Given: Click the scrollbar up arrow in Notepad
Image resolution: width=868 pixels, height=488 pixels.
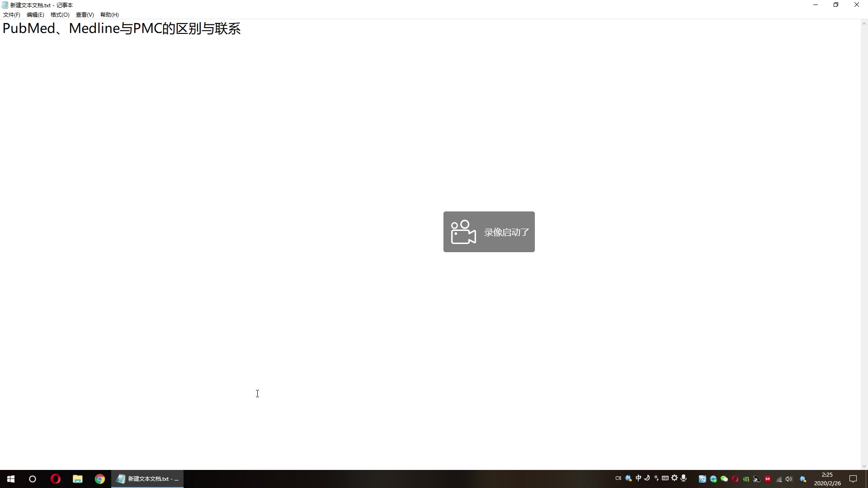Looking at the screenshot, I should point(864,23).
